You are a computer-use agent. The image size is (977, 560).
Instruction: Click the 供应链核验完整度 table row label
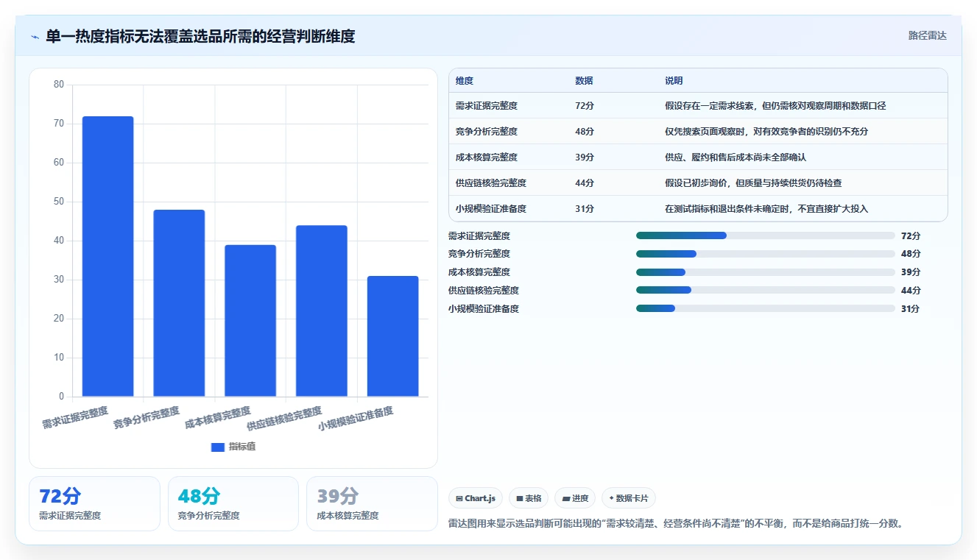(491, 183)
